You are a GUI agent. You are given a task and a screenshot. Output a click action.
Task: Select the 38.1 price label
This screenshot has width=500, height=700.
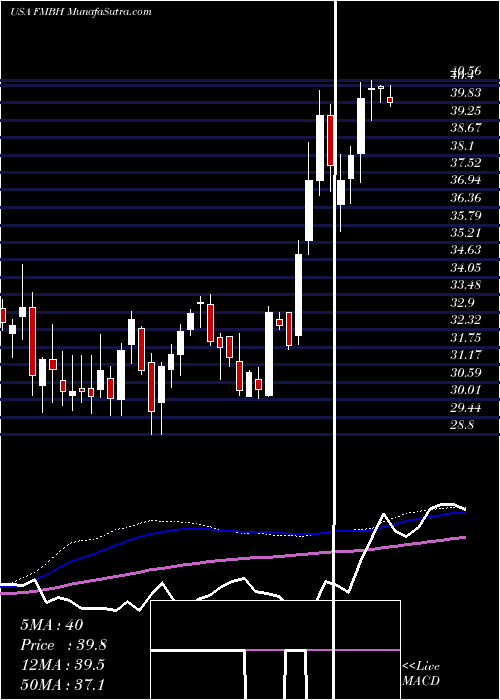point(462,146)
